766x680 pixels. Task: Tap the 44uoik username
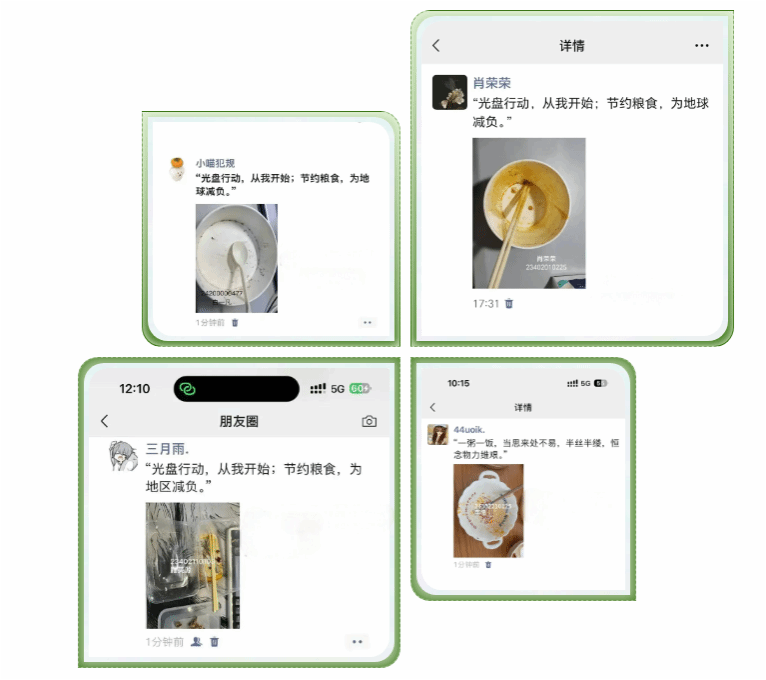[x=469, y=429]
